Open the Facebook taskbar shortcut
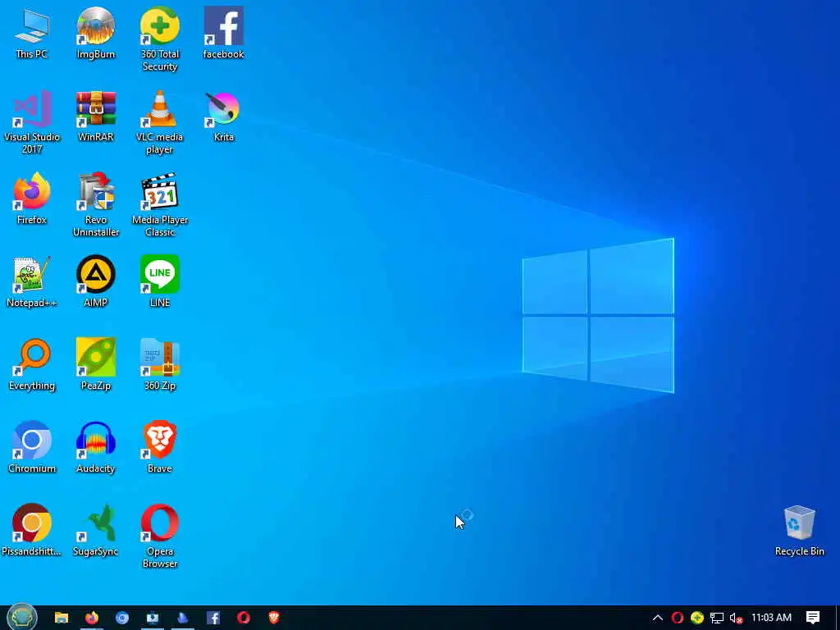840x630 pixels. [x=213, y=618]
